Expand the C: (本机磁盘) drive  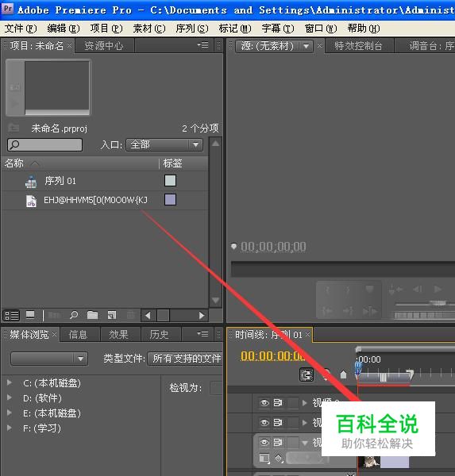tap(10, 383)
